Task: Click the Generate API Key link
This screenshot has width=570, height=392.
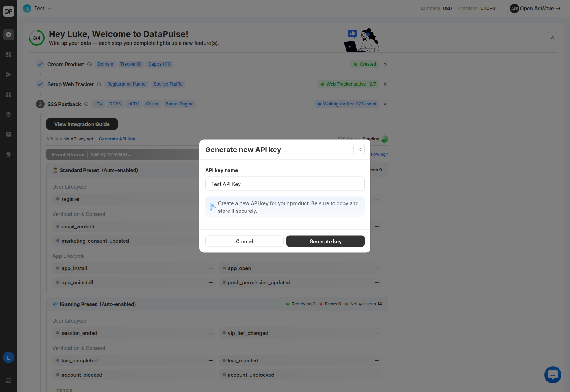Action: point(117,139)
